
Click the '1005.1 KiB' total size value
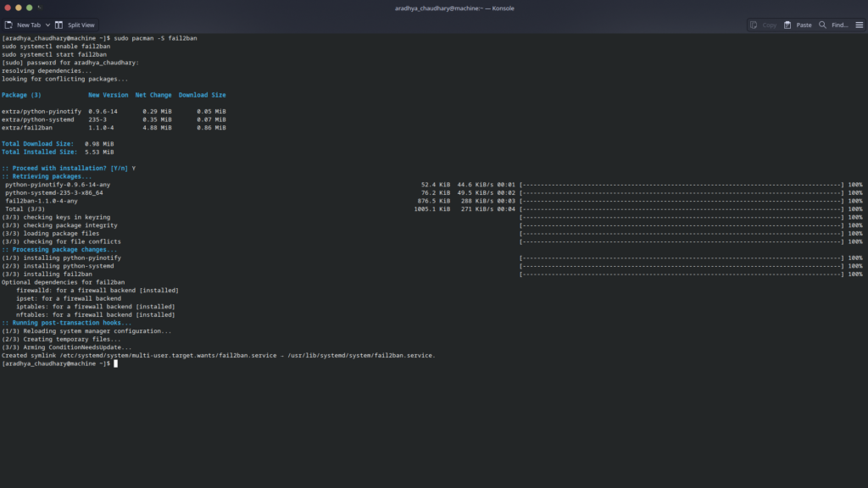point(431,209)
